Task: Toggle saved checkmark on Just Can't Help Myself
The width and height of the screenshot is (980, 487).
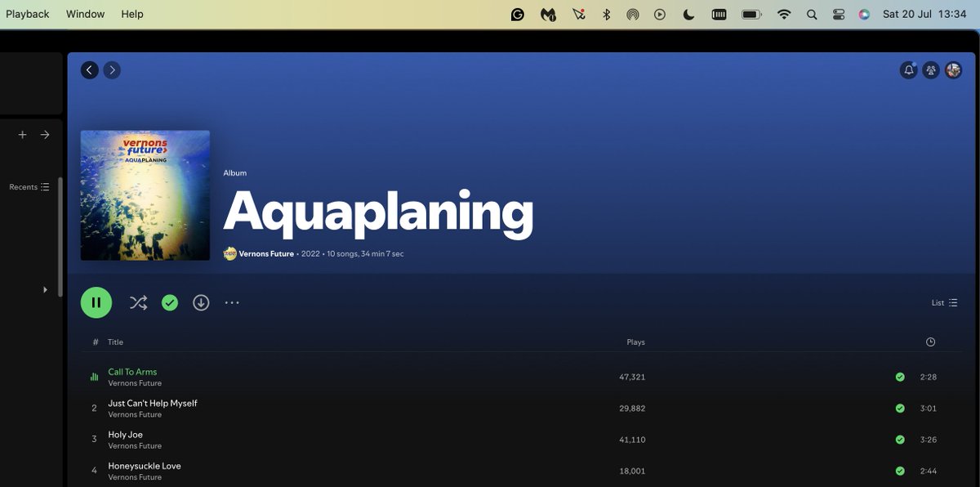Action: 900,408
